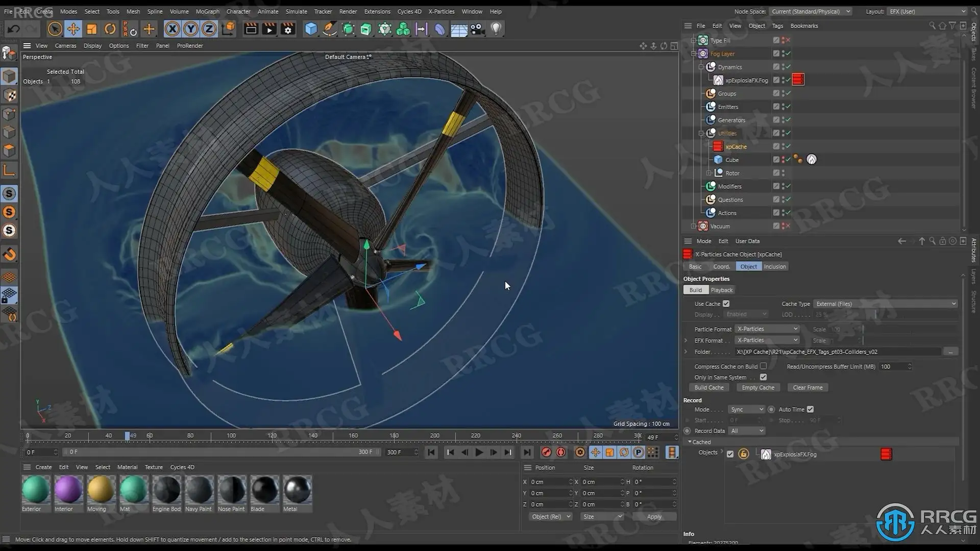The image size is (980, 551).
Task: Select the Rotate tool
Action: pyautogui.click(x=110, y=29)
